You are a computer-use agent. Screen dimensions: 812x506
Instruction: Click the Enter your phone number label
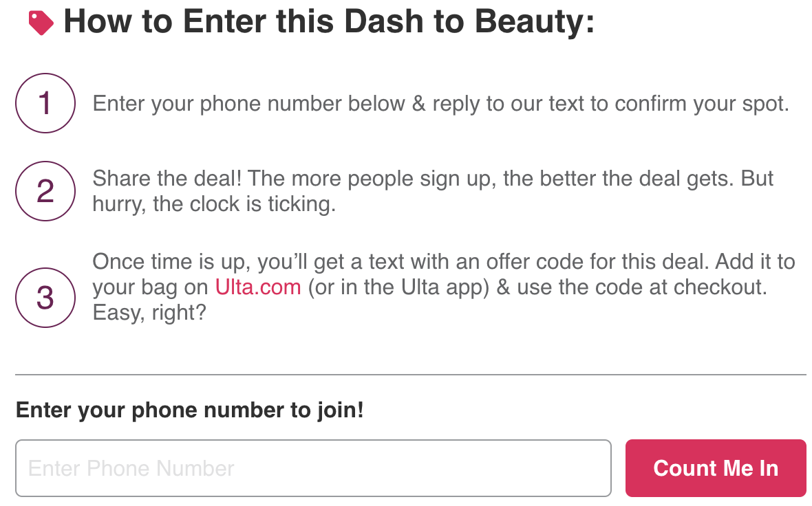click(x=189, y=410)
